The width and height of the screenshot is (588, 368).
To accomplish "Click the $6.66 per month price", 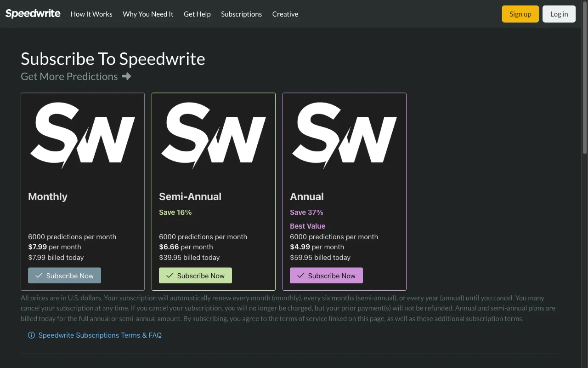I will click(x=186, y=247).
